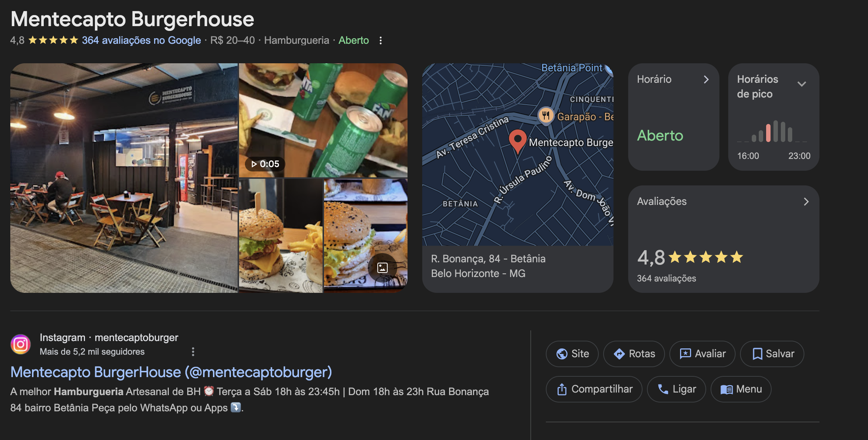The width and height of the screenshot is (868, 440).
Task: Click the Site globe button
Action: pyautogui.click(x=572, y=354)
